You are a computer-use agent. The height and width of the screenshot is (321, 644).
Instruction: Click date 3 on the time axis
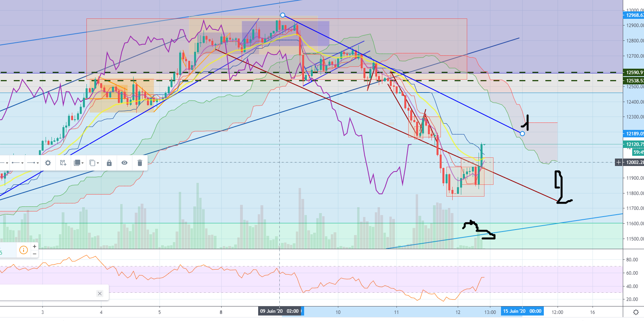[x=42, y=312]
